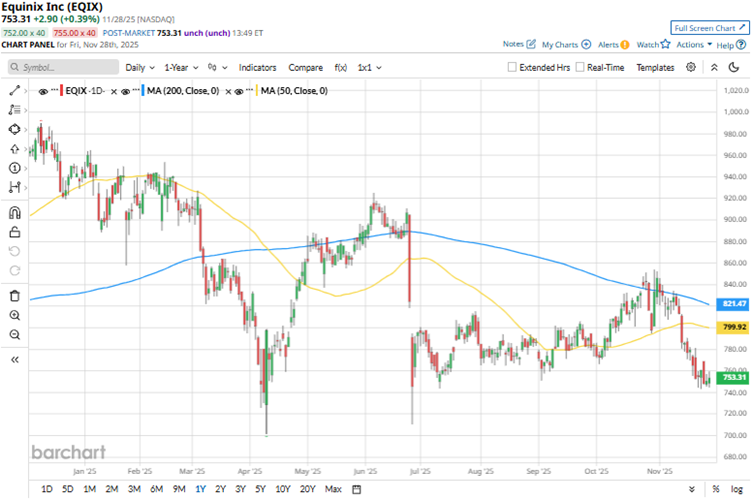Open chart settings gear icon
This screenshot has height=500, width=752.
[691, 67]
